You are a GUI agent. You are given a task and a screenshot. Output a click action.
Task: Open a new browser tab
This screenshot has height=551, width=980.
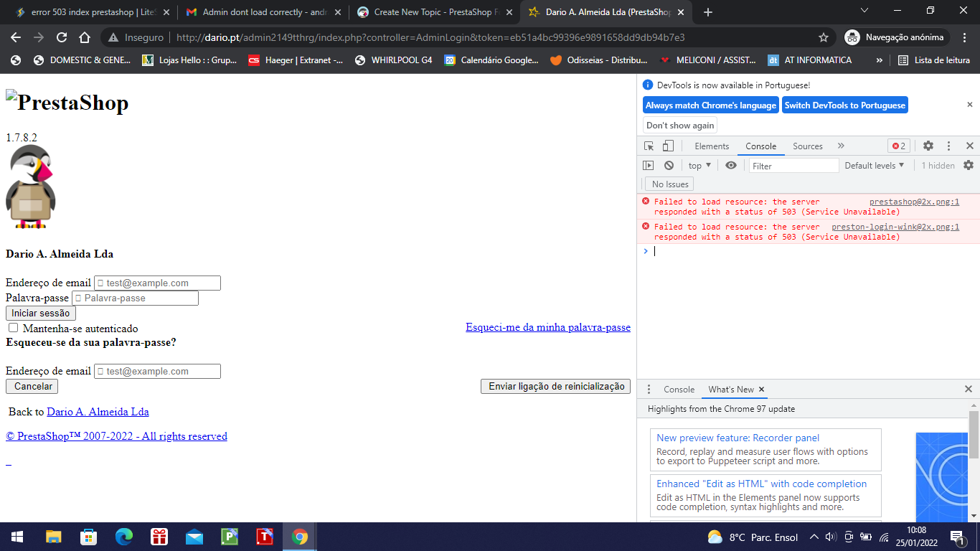click(x=708, y=12)
